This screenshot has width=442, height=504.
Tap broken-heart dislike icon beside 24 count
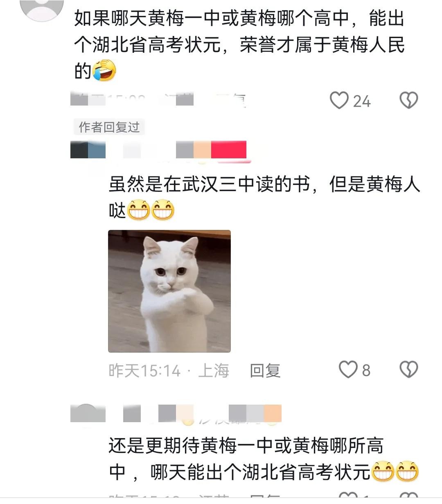(x=408, y=101)
